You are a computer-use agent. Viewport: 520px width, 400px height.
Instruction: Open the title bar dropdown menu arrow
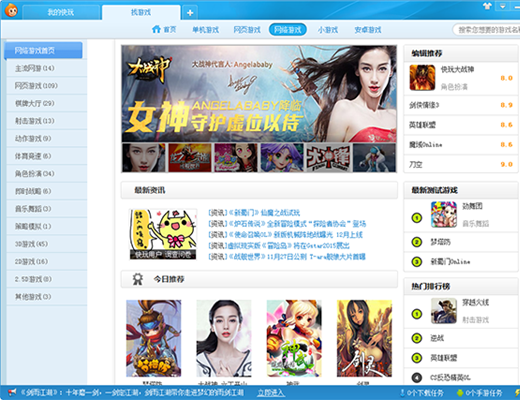tap(503, 6)
